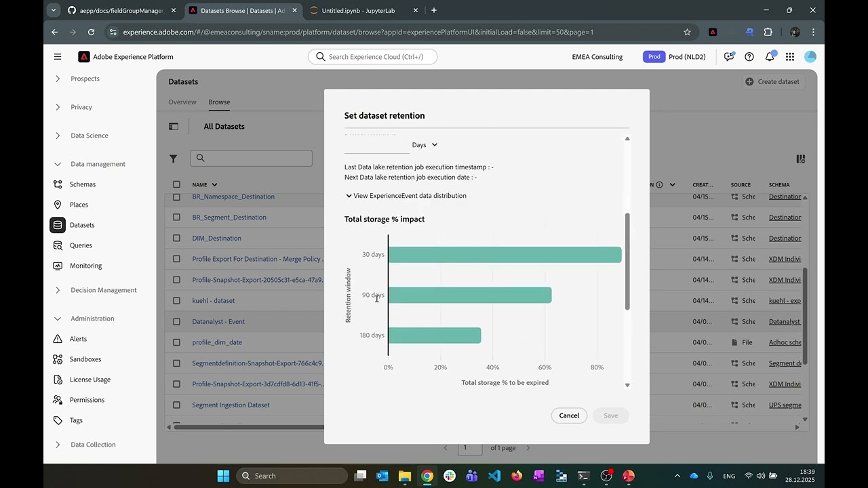868x488 pixels.
Task: Check the Datanalyst - Event row checkbox
Action: [x=176, y=322]
